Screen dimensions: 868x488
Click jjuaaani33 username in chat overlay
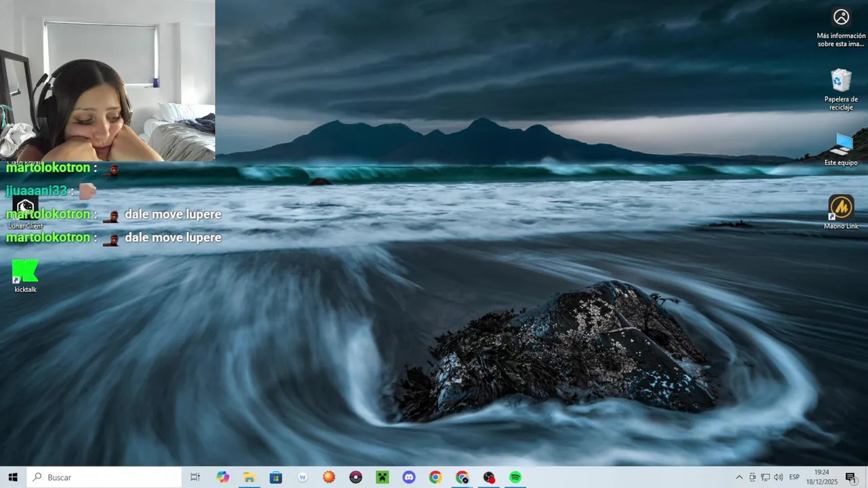(37, 191)
